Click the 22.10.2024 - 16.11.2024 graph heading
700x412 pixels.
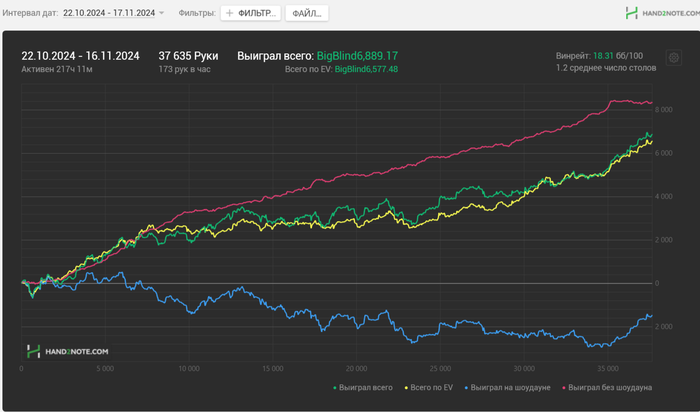[80, 56]
